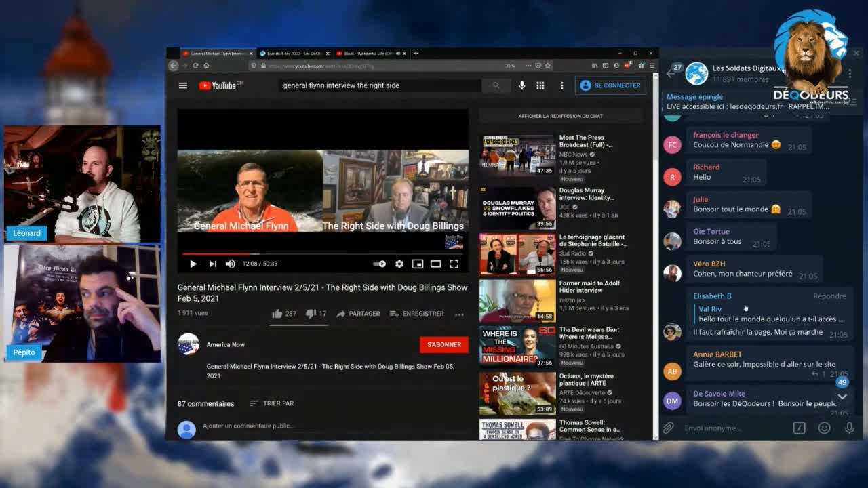Screen dimensions: 868x488
Task: Open TRIER PAR comment sort dropdown
Action: [x=272, y=403]
